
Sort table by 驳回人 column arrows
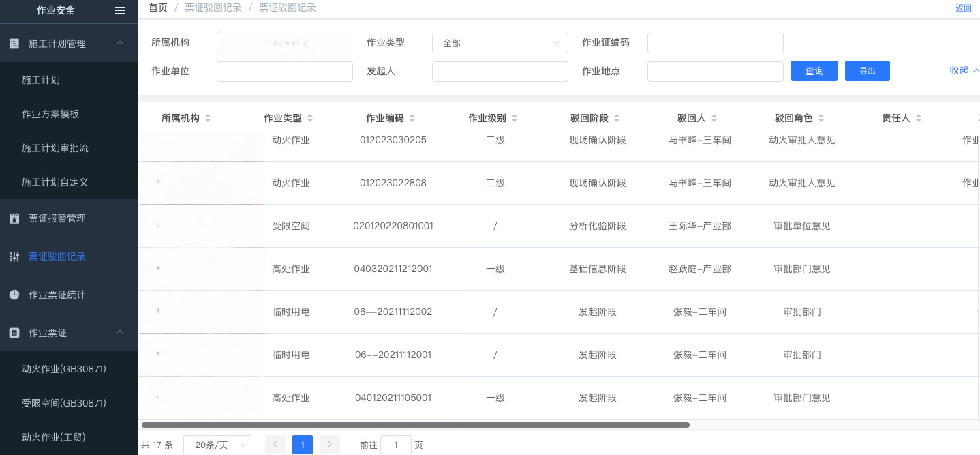(x=713, y=118)
